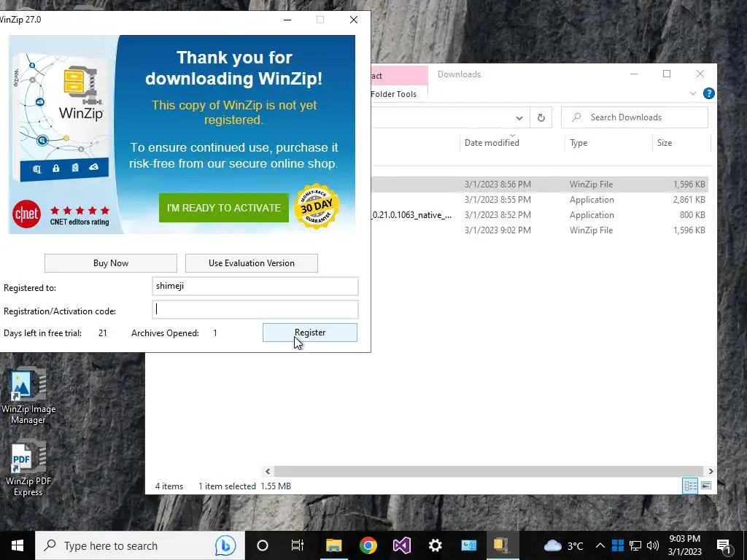
Task: Click the 4 items status text
Action: (x=169, y=486)
